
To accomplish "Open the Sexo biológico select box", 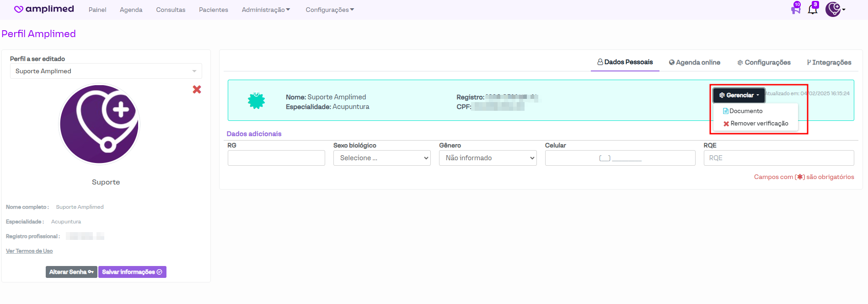I will click(382, 158).
